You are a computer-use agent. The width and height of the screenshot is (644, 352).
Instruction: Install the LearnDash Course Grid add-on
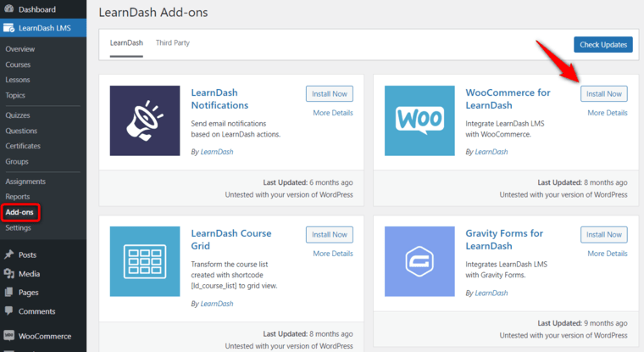[x=330, y=234]
